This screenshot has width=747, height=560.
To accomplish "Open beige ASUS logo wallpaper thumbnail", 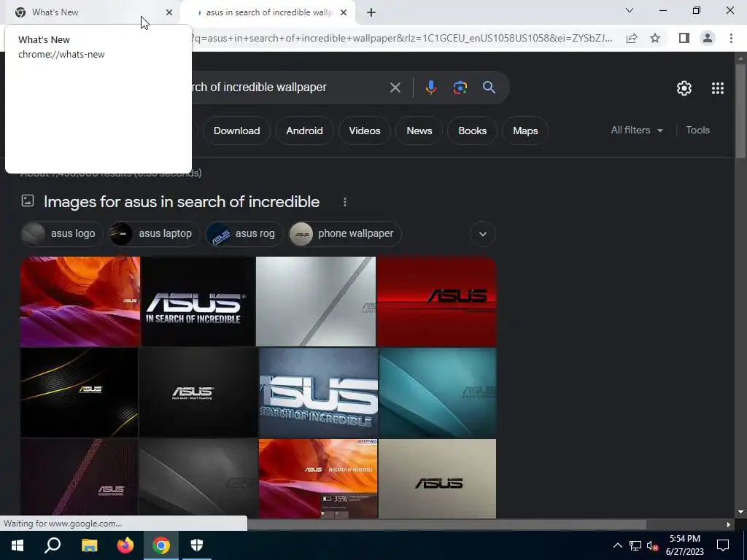I will (438, 478).
